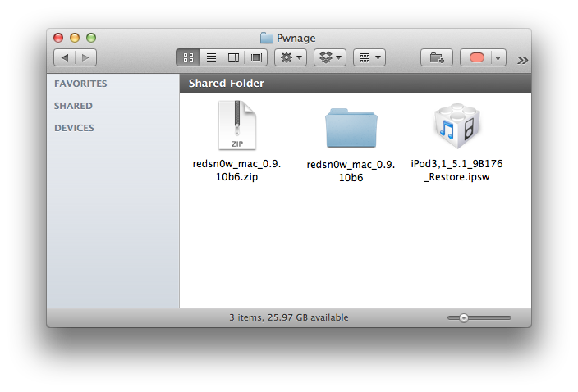Switch to icon view
578x392 pixels.
(x=188, y=57)
